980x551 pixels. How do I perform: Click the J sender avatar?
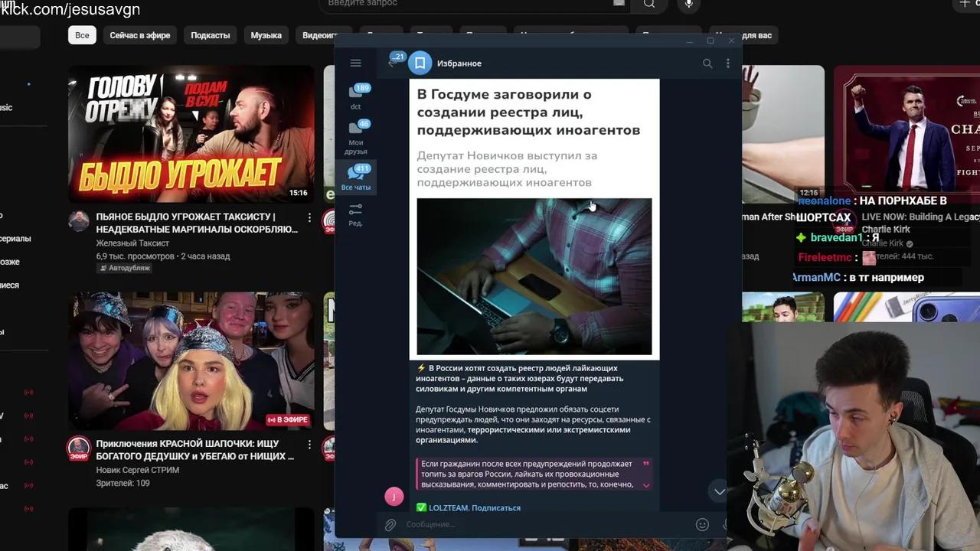394,497
